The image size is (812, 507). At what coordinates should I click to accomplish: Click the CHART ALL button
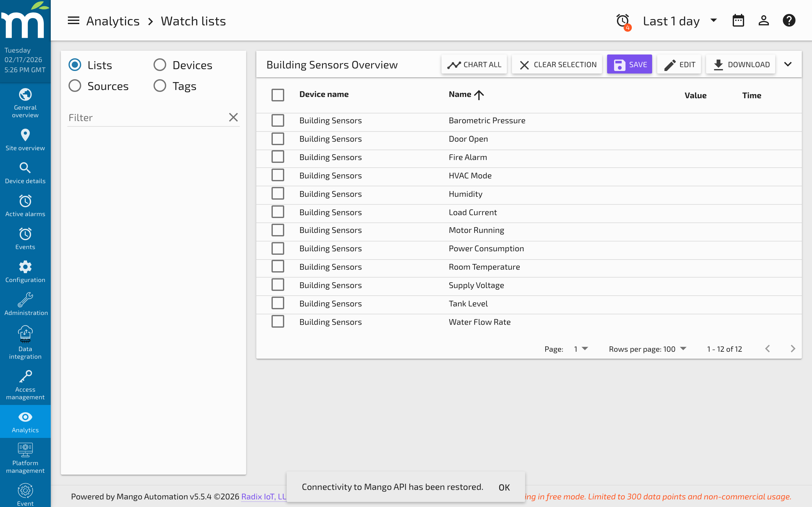click(x=474, y=64)
